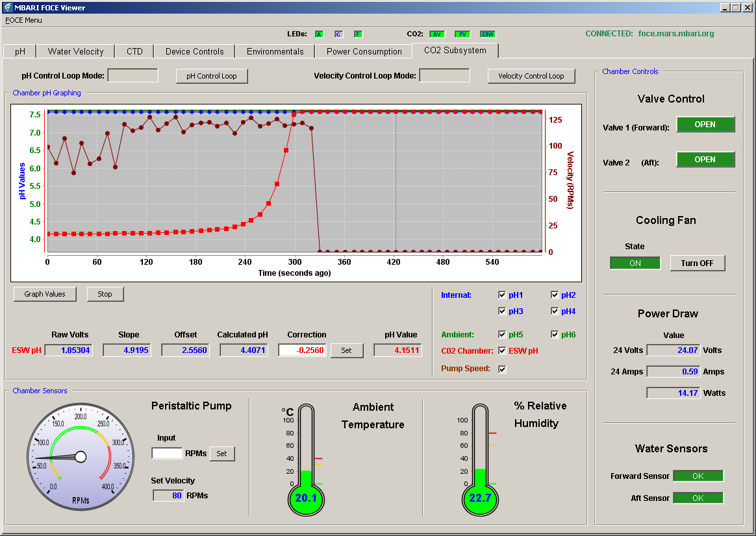Click the pump Input RPMs field
The width and height of the screenshot is (756, 536).
(x=167, y=453)
